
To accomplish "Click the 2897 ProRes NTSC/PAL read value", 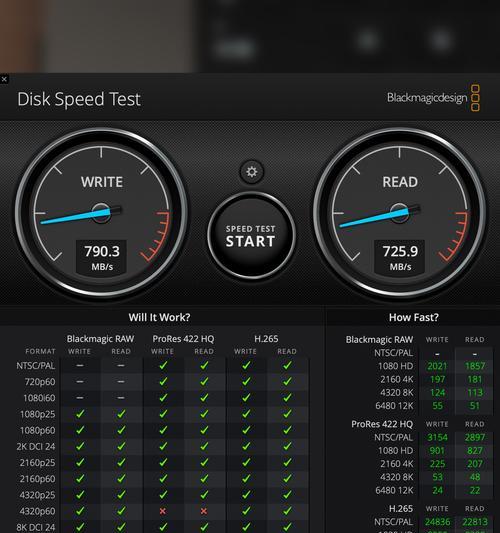I will [x=475, y=437].
